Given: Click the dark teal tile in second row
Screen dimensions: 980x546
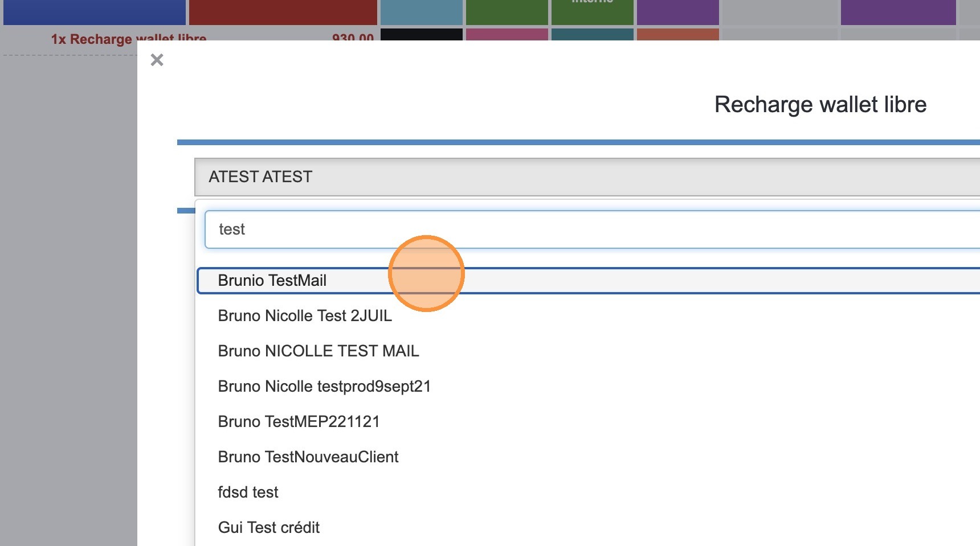Looking at the screenshot, I should pos(593,35).
